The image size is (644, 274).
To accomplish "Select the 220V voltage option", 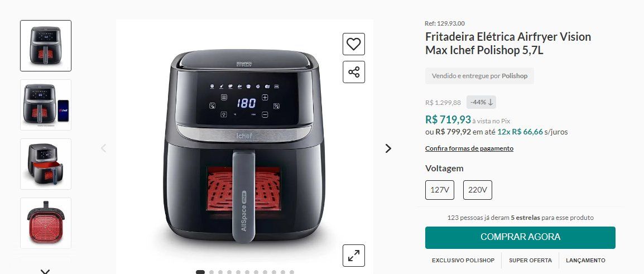I will pyautogui.click(x=477, y=190).
